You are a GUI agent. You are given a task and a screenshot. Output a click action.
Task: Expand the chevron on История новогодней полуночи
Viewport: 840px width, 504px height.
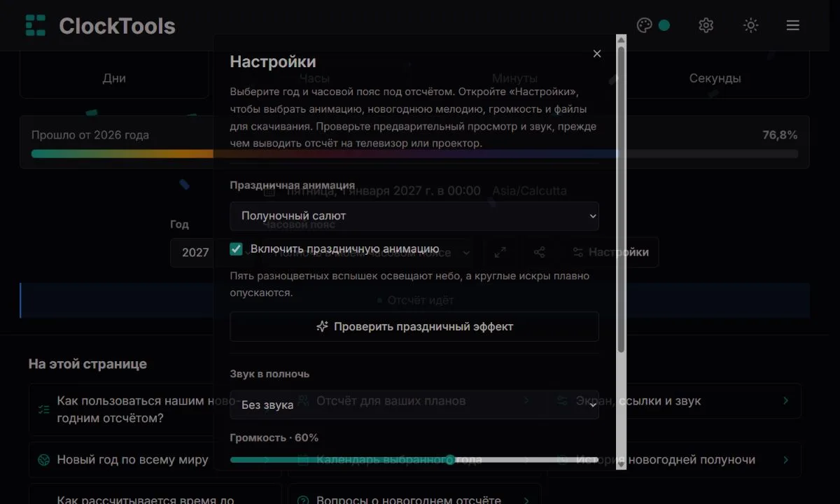(x=785, y=460)
